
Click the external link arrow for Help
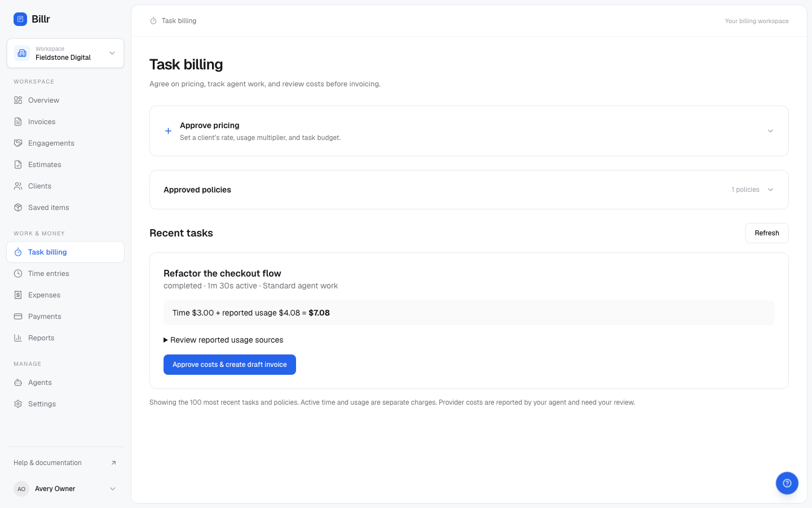pyautogui.click(x=113, y=463)
